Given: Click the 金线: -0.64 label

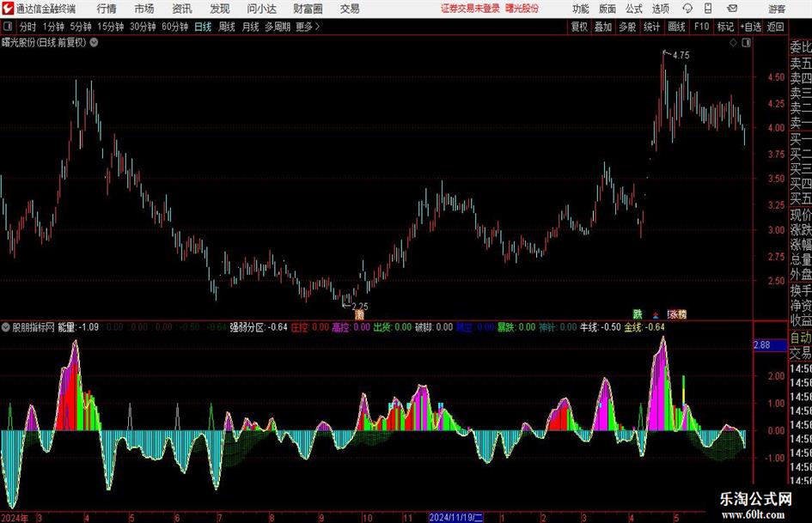Looking at the screenshot, I should click(x=644, y=327).
